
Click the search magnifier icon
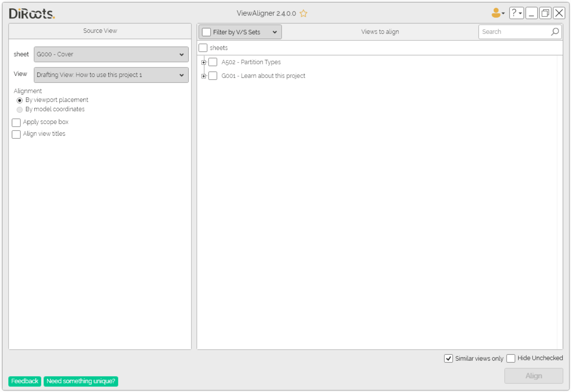[x=555, y=32]
